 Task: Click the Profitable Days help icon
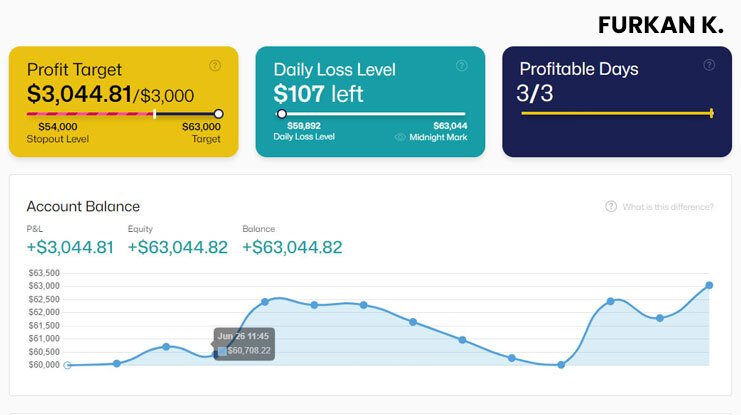click(709, 66)
